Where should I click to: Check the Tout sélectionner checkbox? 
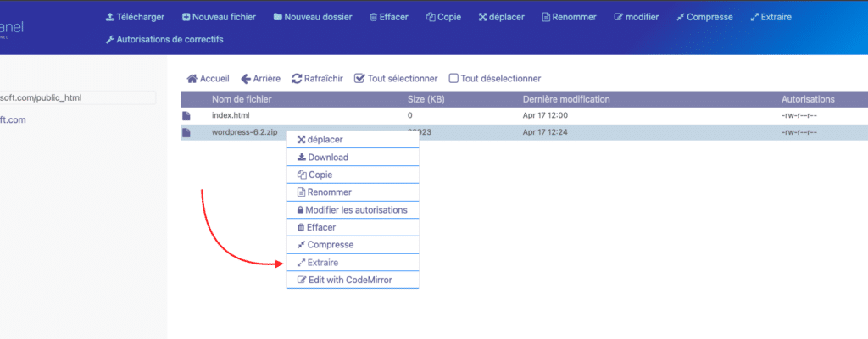point(359,78)
